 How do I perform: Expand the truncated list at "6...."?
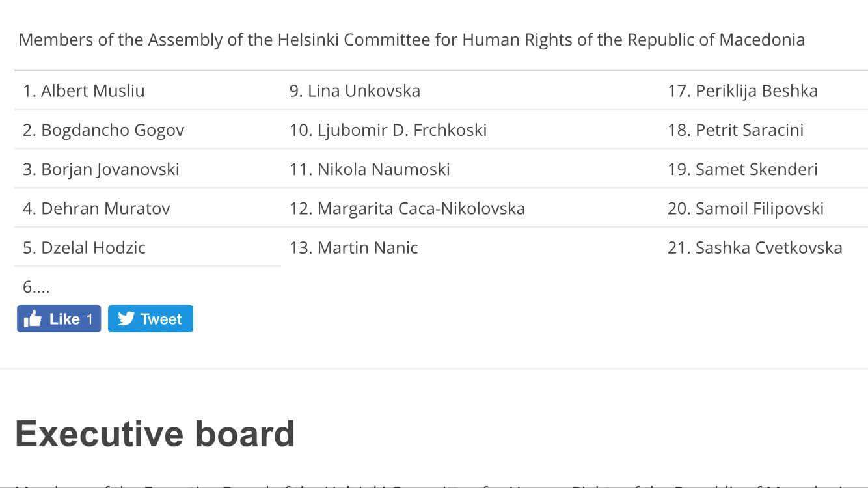click(x=36, y=287)
